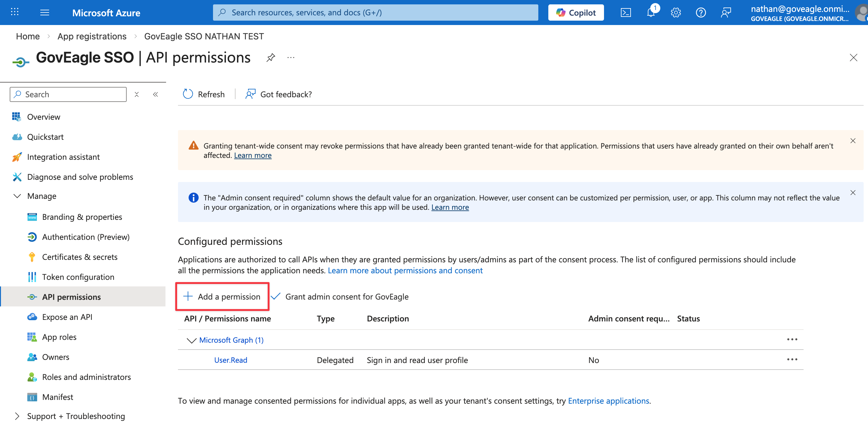Go to Branding & properties
Screen dimensions: 868x439
(82, 217)
